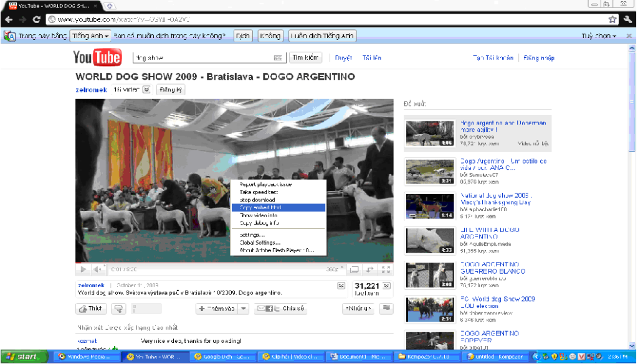Like the video with the Thích button
The height and width of the screenshot is (364, 638).
[x=91, y=309]
